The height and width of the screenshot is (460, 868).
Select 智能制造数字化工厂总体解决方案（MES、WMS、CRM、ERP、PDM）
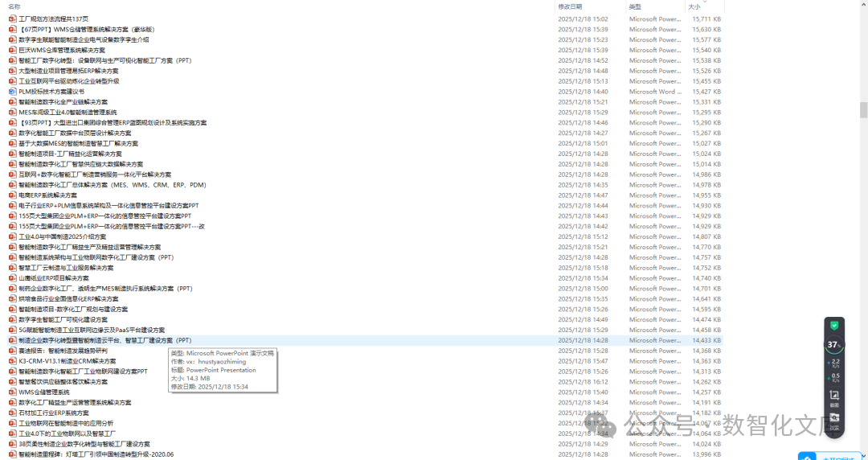click(x=113, y=184)
